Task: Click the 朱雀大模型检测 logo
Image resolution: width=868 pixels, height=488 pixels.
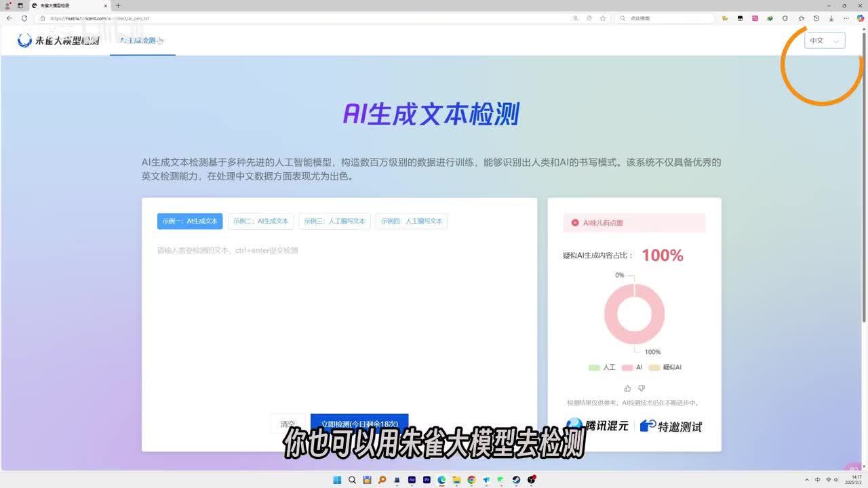Action: (58, 41)
